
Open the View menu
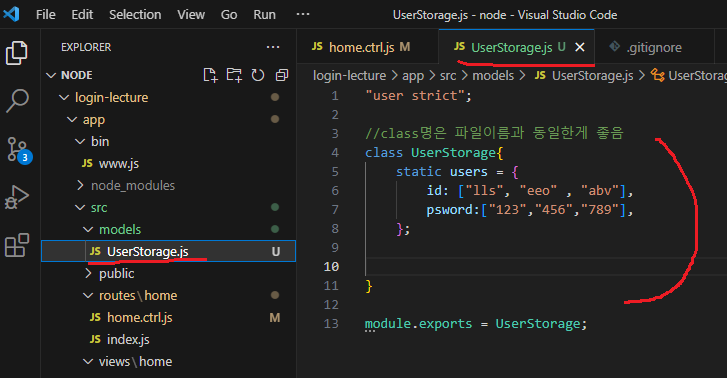(191, 15)
